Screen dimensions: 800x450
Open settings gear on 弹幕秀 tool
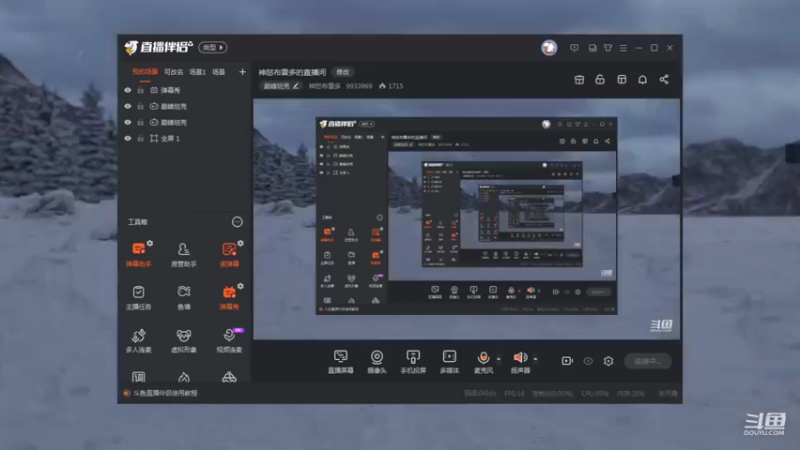coord(240,286)
